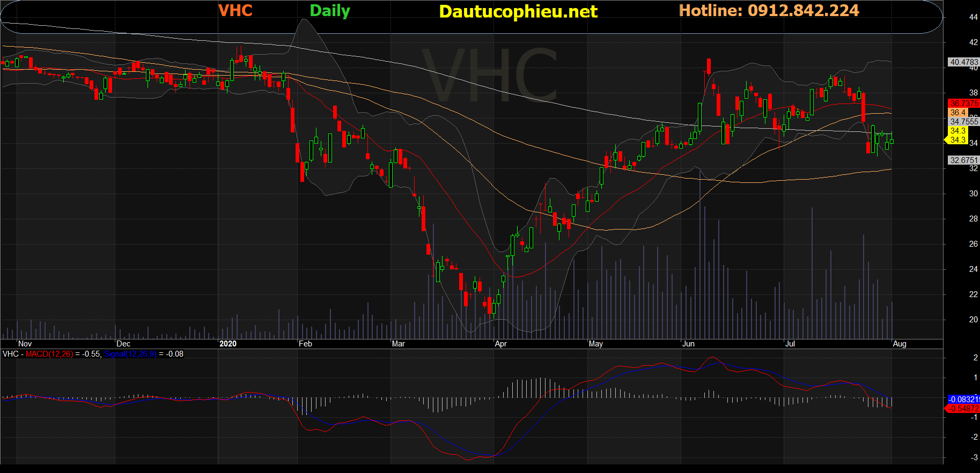This screenshot has height=473, width=980.
Task: Click the Apr marker on time axis
Action: [x=500, y=344]
